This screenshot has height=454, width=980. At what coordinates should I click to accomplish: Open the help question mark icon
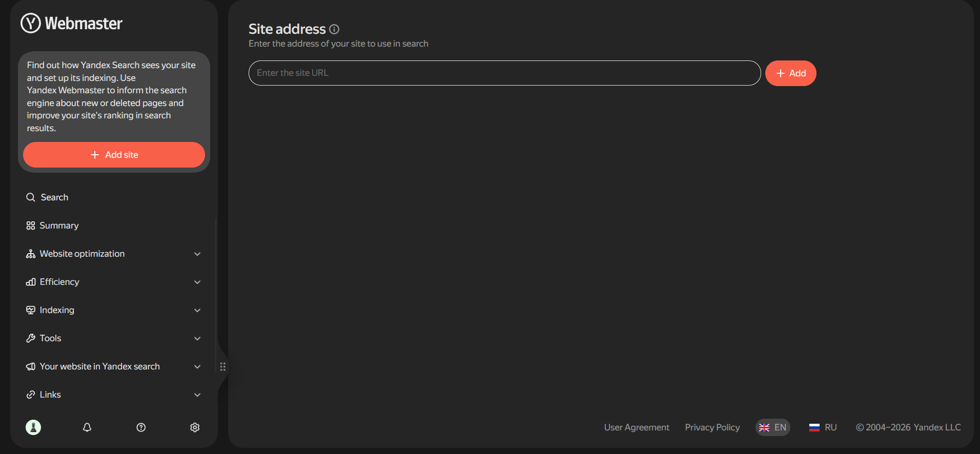point(141,427)
